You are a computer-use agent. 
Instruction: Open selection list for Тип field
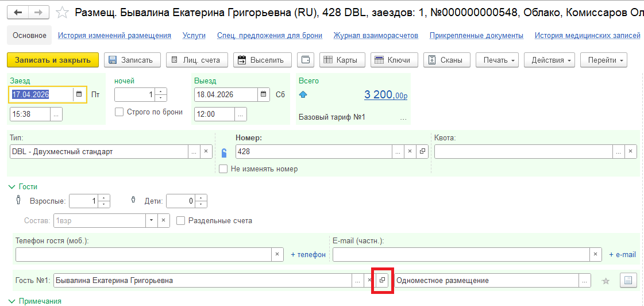194,151
